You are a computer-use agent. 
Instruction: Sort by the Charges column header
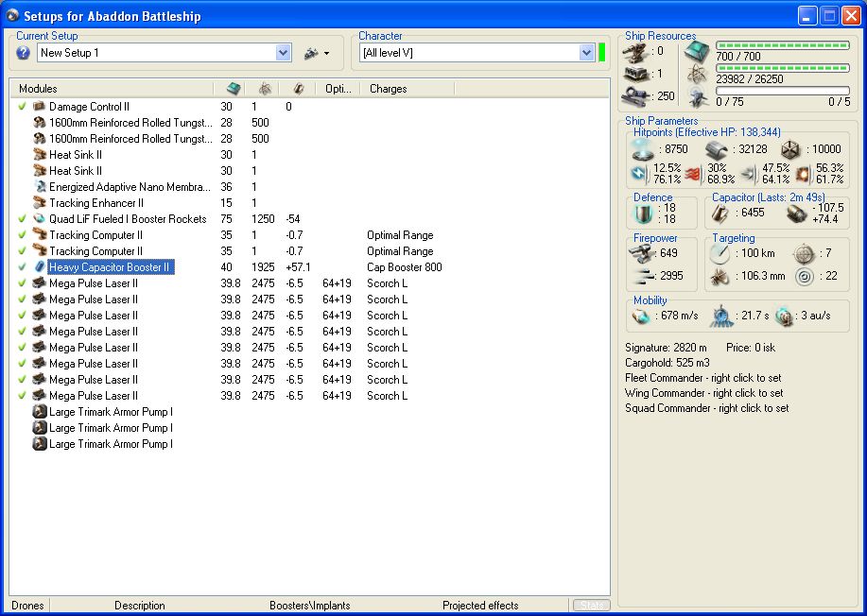pos(389,89)
